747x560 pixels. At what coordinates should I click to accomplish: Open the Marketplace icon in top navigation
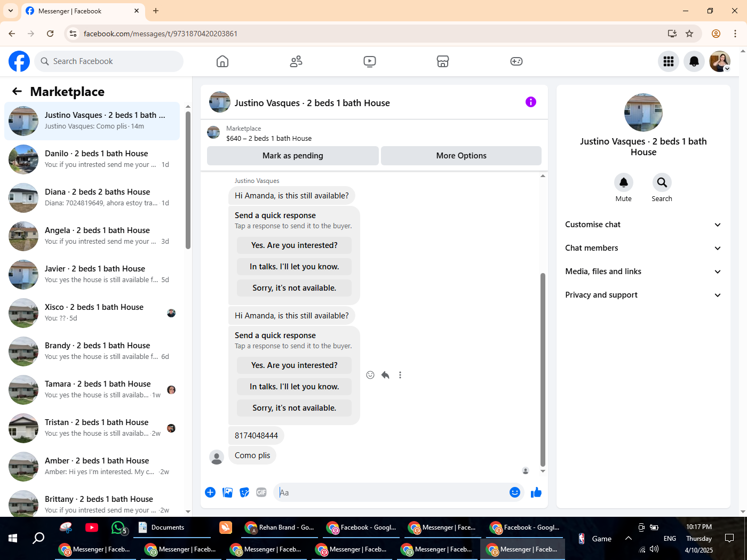[x=443, y=61]
